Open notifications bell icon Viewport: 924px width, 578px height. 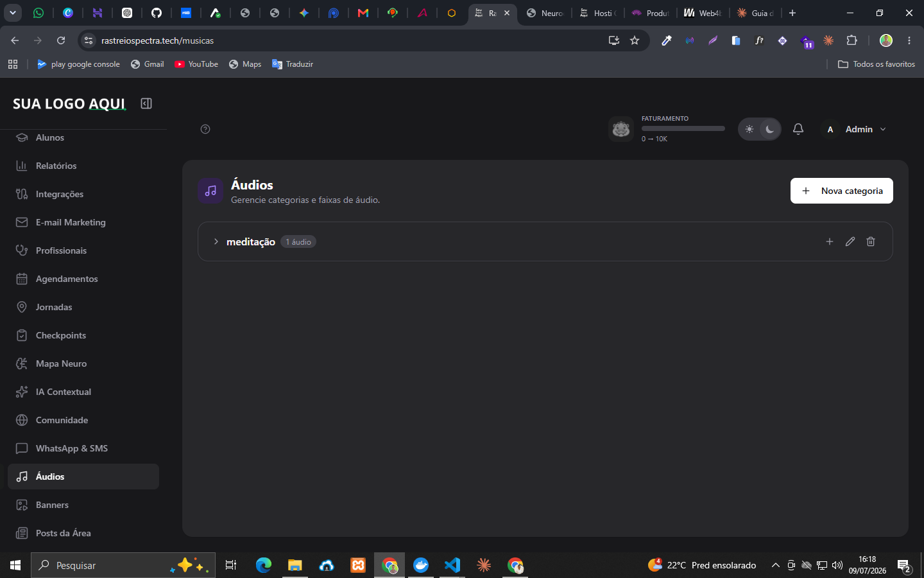[x=798, y=129]
